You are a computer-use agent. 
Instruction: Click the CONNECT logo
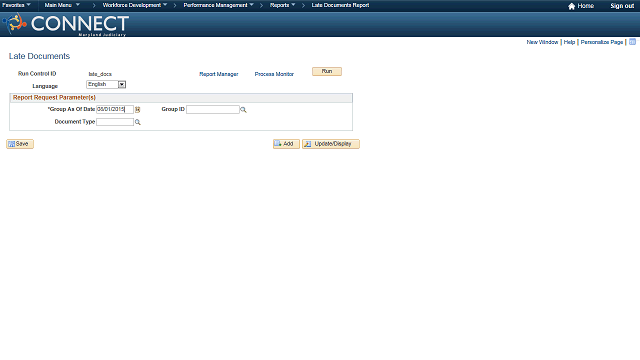[66, 24]
